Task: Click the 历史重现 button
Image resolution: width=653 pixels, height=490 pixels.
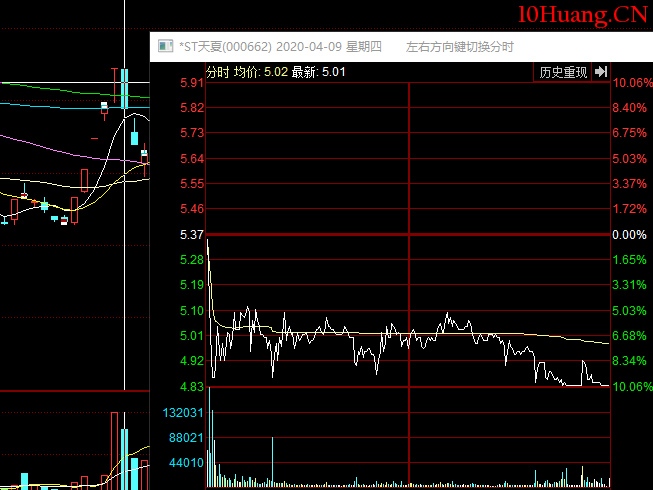Action: point(563,72)
